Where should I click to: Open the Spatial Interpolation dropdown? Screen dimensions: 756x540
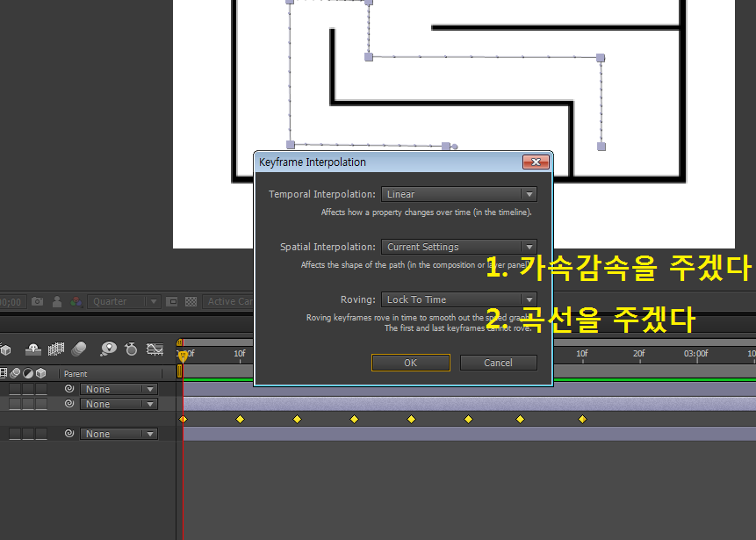[x=459, y=247]
